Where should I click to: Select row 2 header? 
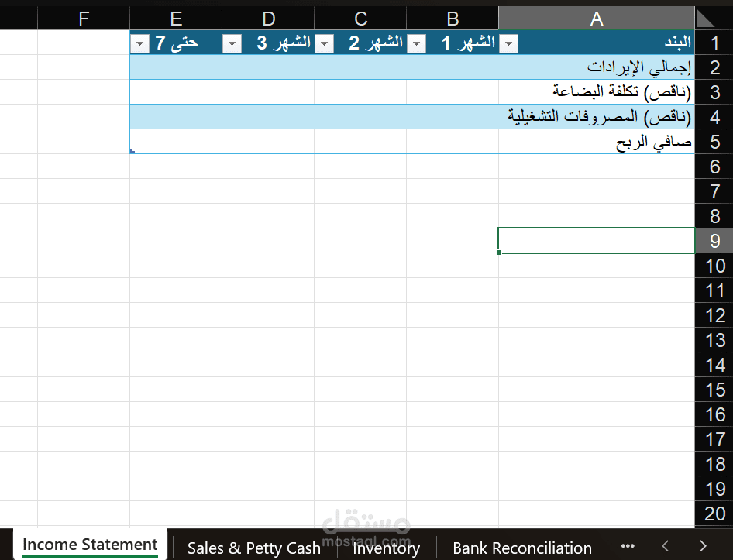click(714, 67)
